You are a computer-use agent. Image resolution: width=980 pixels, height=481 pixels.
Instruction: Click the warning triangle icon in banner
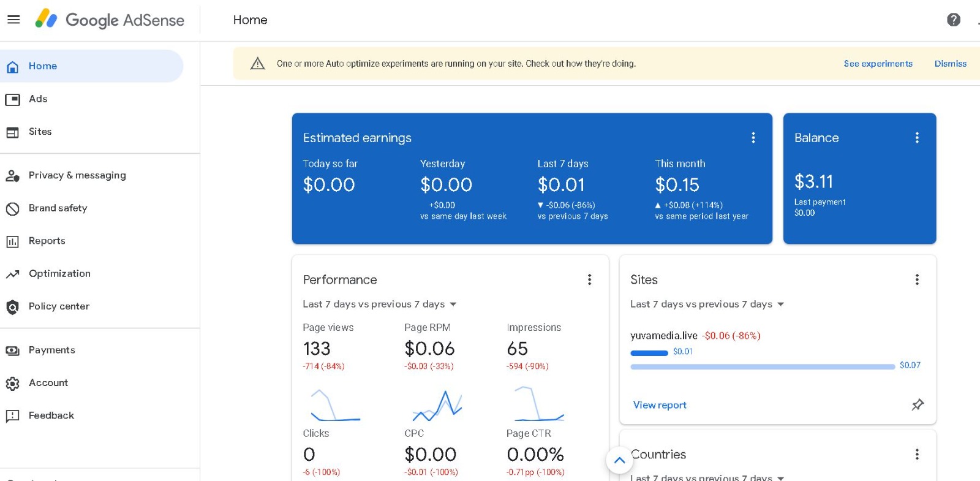[258, 64]
